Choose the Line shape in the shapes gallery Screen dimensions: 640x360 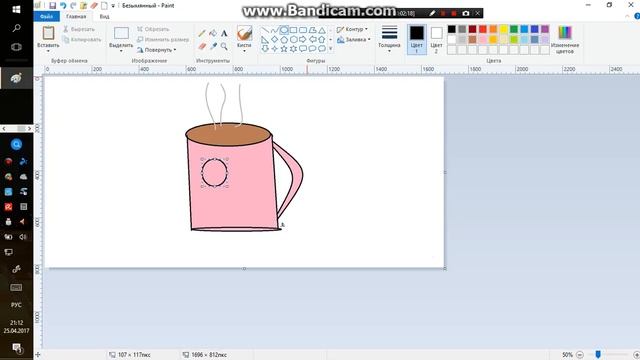(x=265, y=30)
